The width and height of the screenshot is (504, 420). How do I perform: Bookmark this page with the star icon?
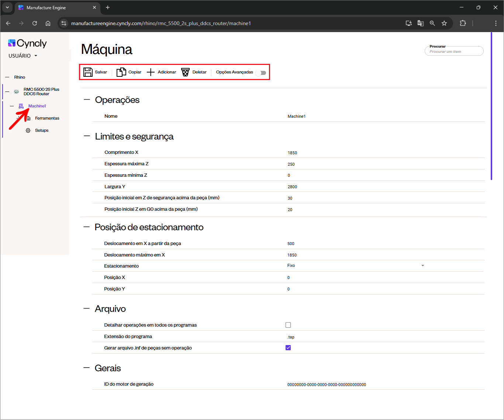(x=444, y=23)
